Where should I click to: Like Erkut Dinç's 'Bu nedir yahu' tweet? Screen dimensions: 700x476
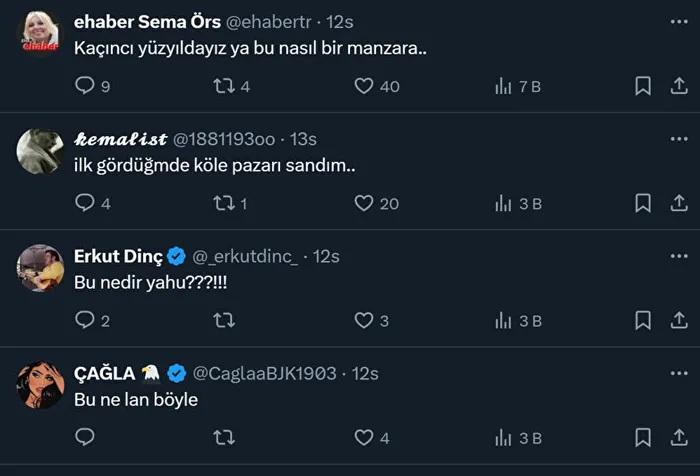point(364,320)
